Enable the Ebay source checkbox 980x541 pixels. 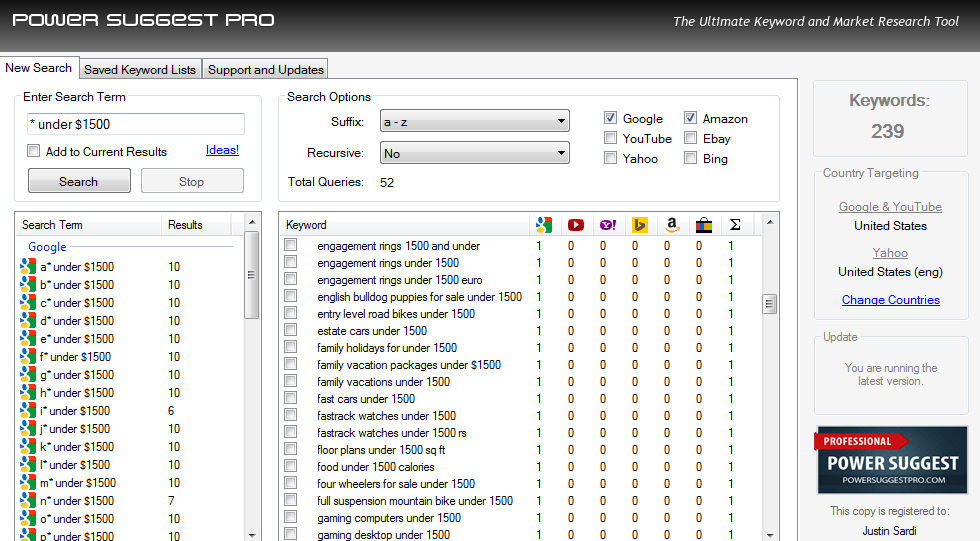point(691,137)
